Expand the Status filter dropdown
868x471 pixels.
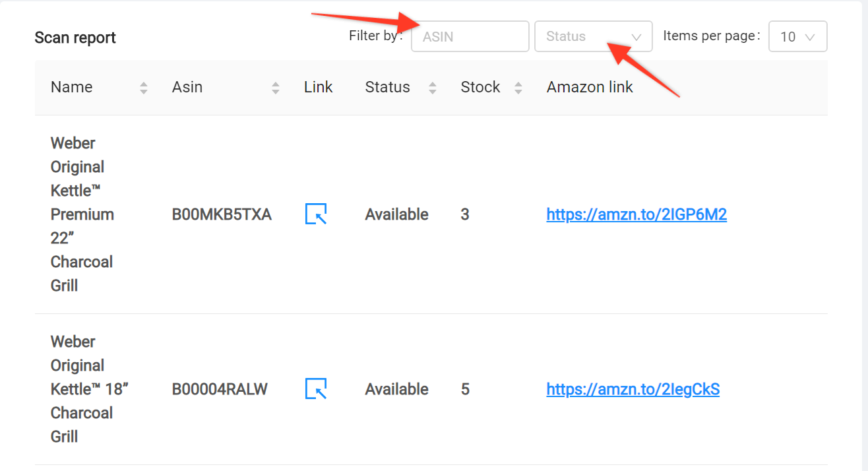click(592, 37)
